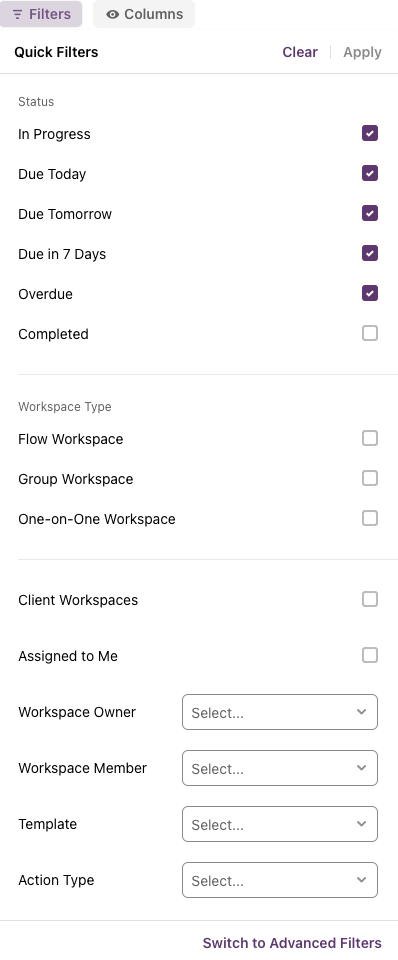
Task: Clear all quick filters
Action: coord(300,52)
